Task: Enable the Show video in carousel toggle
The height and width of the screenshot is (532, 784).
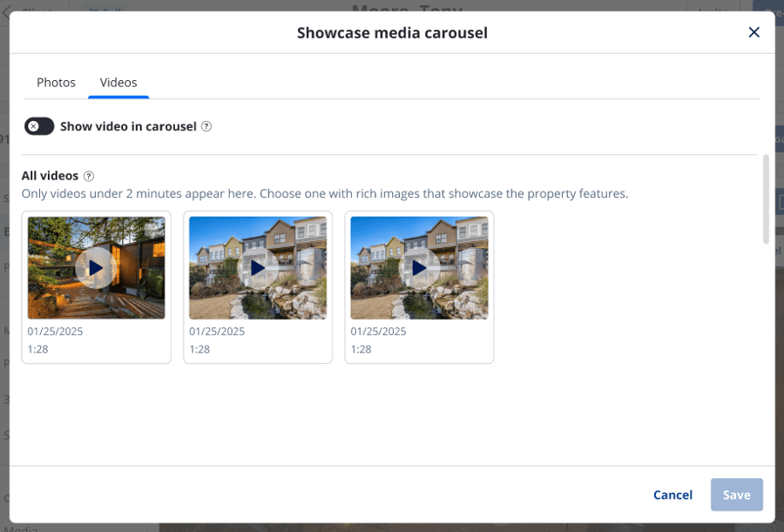Action: 39,126
